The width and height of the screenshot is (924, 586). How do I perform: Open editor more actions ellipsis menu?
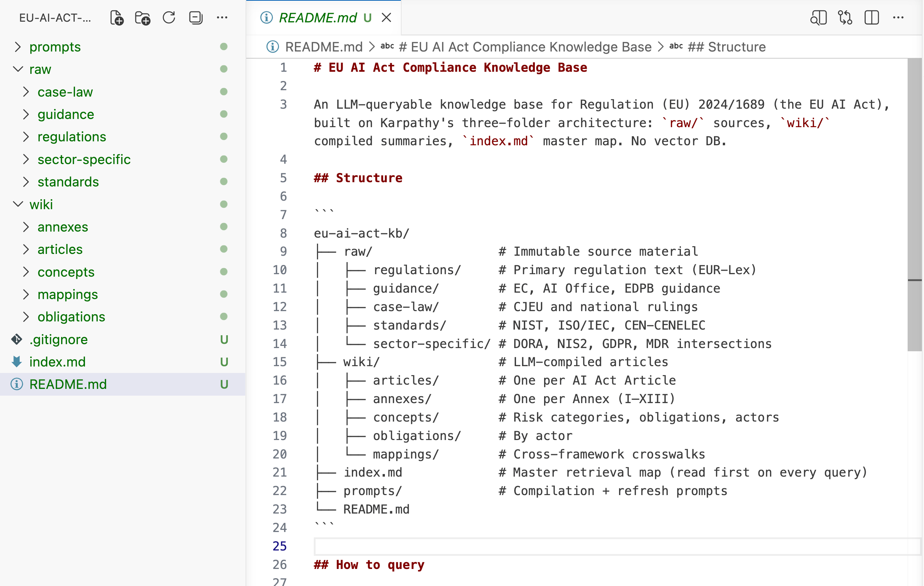tap(898, 18)
